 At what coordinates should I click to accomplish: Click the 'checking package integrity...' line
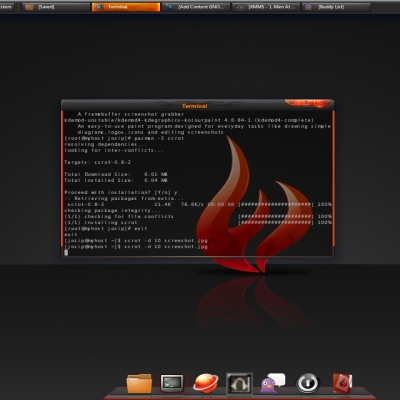(x=112, y=210)
